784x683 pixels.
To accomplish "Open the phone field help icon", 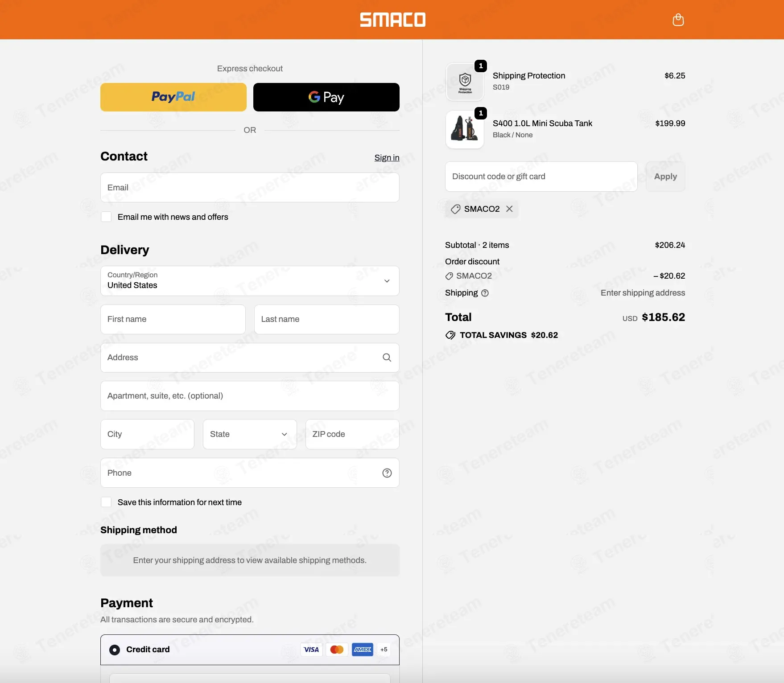I will 387,473.
